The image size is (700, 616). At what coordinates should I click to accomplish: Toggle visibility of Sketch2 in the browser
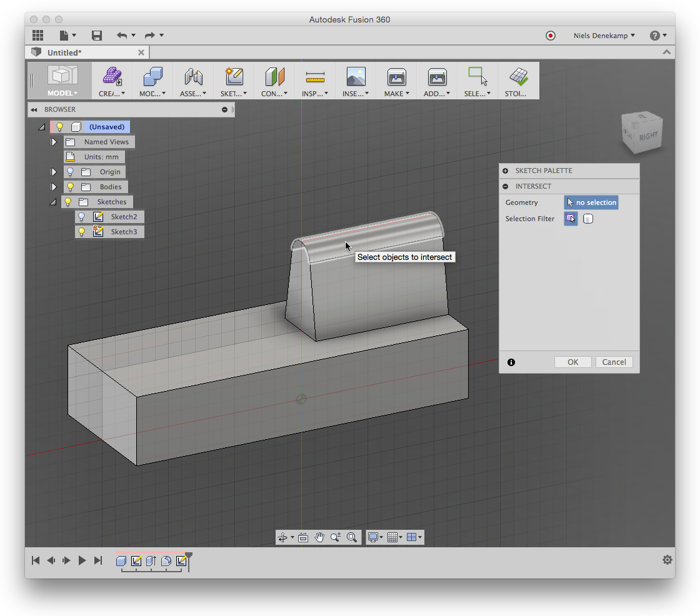pyautogui.click(x=82, y=216)
